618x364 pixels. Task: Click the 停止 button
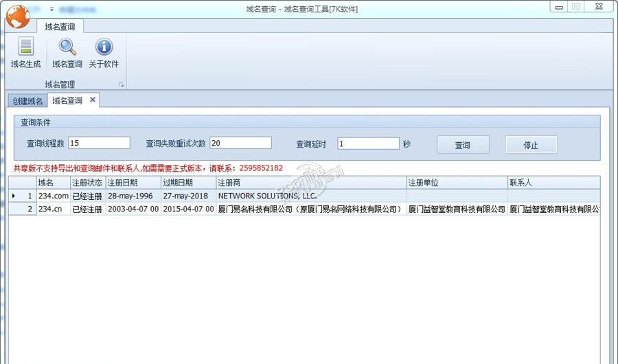click(531, 145)
